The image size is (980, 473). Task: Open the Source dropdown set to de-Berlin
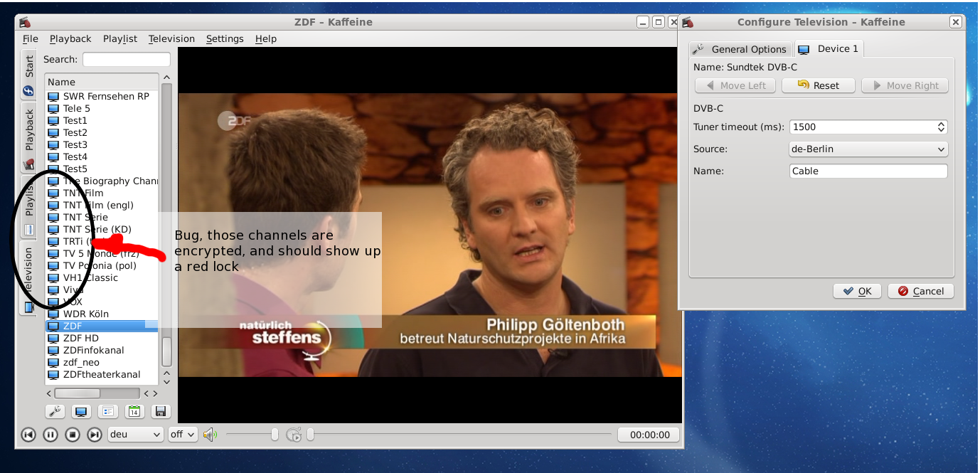click(x=868, y=149)
